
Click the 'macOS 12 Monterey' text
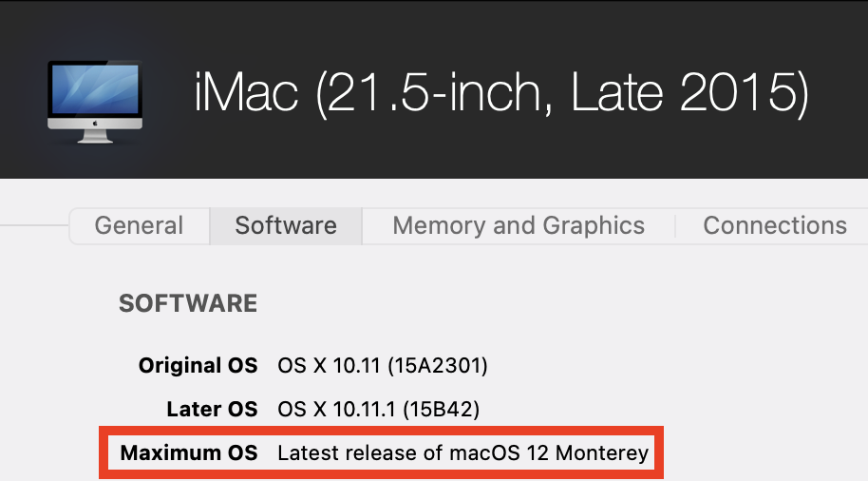(547, 452)
